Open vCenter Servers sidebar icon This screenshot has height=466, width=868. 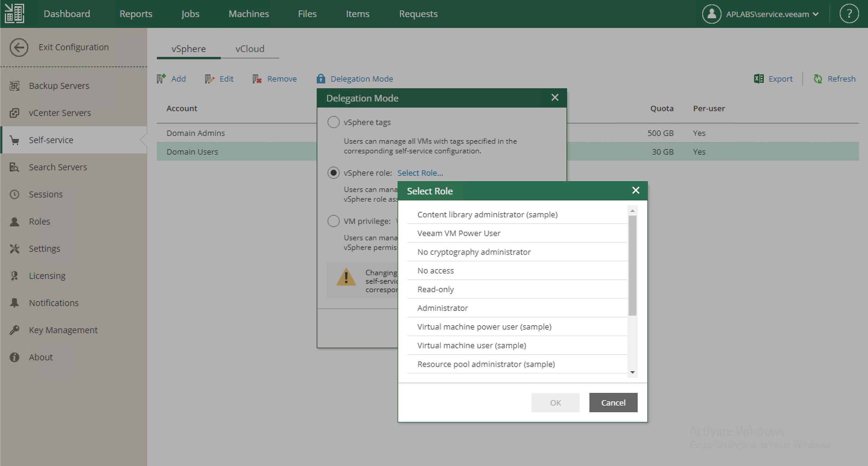[x=14, y=113]
